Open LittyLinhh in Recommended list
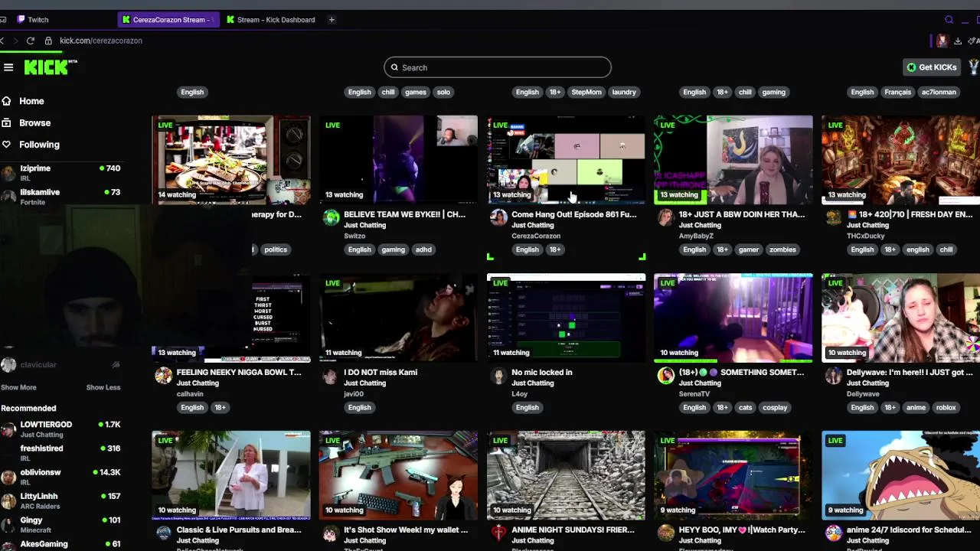This screenshot has height=551, width=980. 61,500
